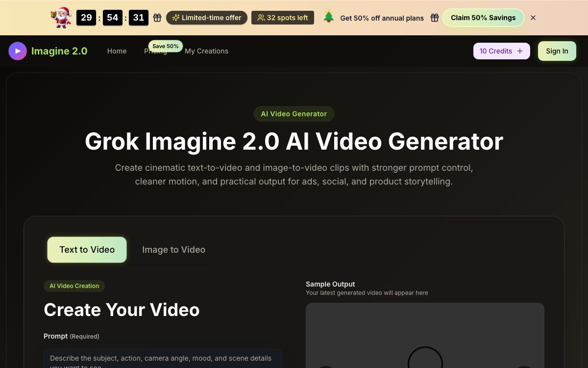Click the Santa Claus icon in banner
588x368 pixels.
61,18
